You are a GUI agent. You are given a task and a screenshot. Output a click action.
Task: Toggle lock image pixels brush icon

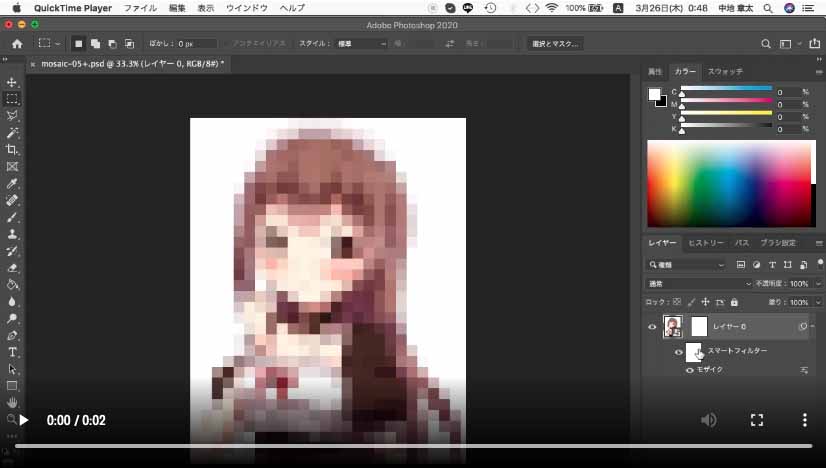click(x=691, y=302)
